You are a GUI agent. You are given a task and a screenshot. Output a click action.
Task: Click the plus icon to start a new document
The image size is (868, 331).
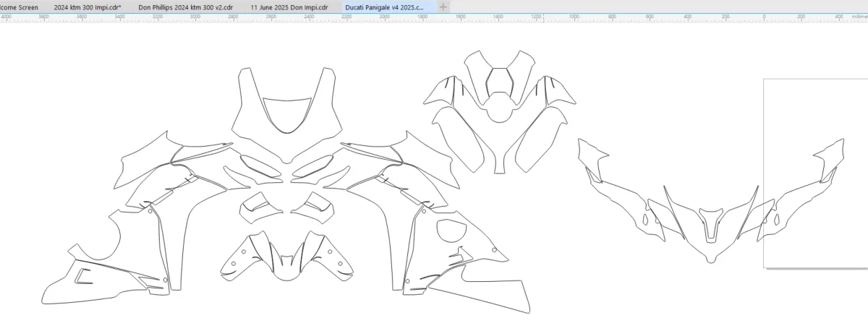[x=443, y=7]
